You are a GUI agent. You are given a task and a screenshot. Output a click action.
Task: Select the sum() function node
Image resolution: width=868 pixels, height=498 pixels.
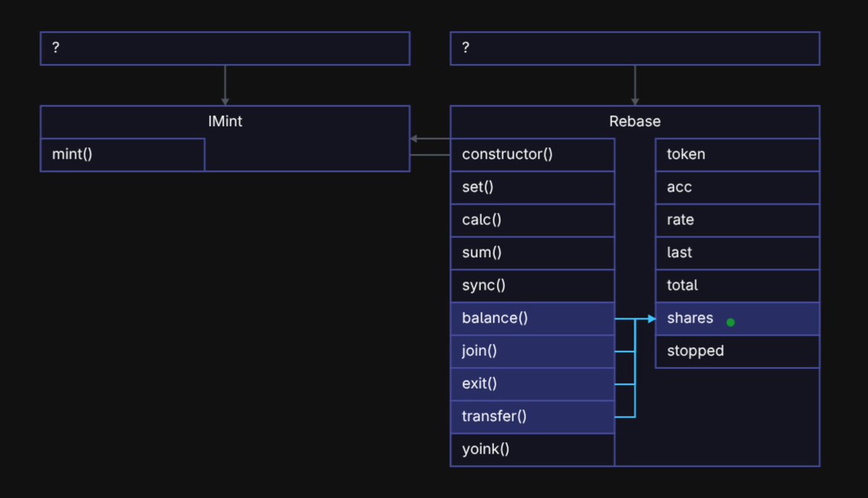tap(532, 253)
